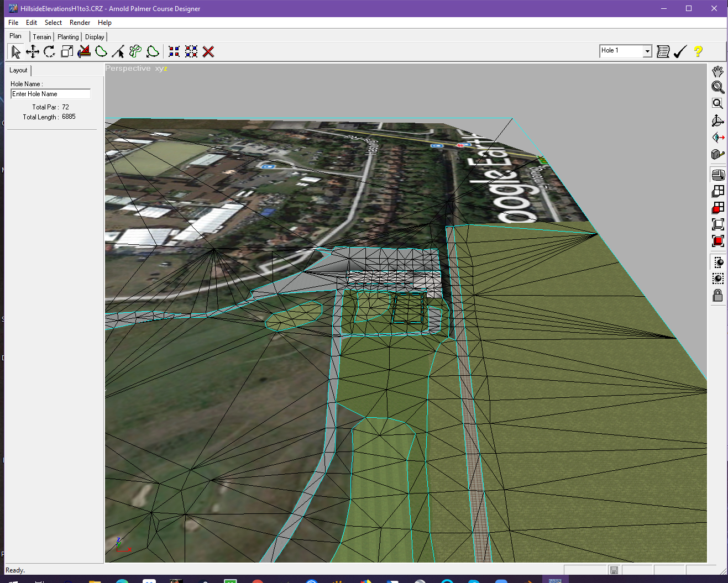728x583 pixels.
Task: Click the tape measure tool
Action: coord(717,154)
